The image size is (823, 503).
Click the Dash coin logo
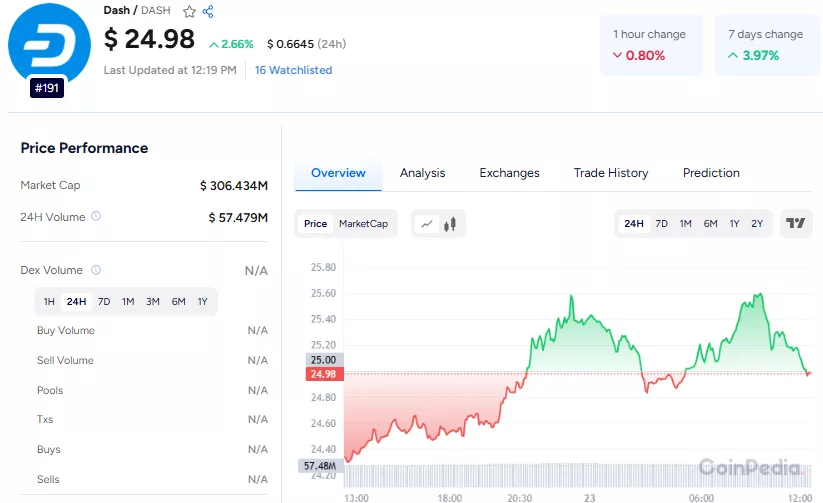coord(49,44)
